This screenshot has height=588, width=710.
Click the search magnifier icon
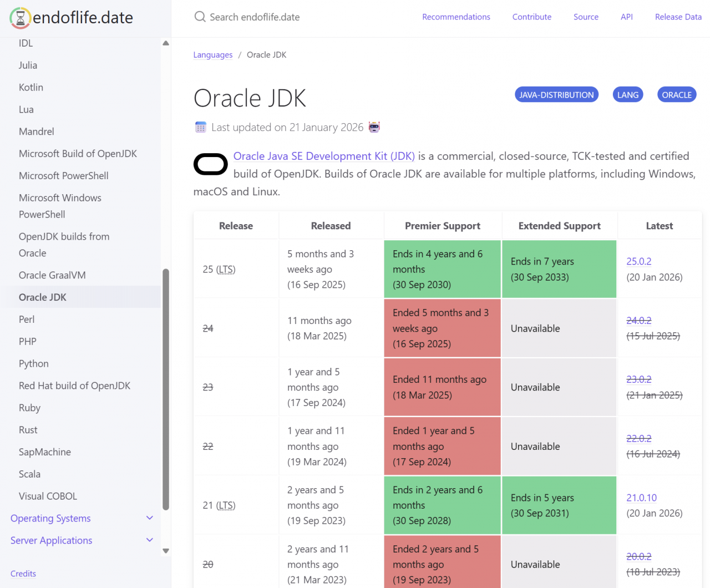point(200,17)
